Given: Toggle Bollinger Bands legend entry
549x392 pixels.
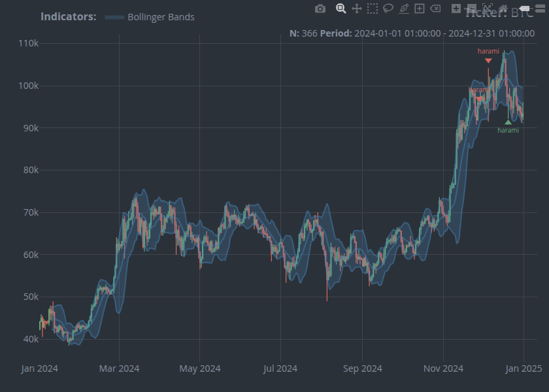Looking at the screenshot, I should pyautogui.click(x=161, y=17).
